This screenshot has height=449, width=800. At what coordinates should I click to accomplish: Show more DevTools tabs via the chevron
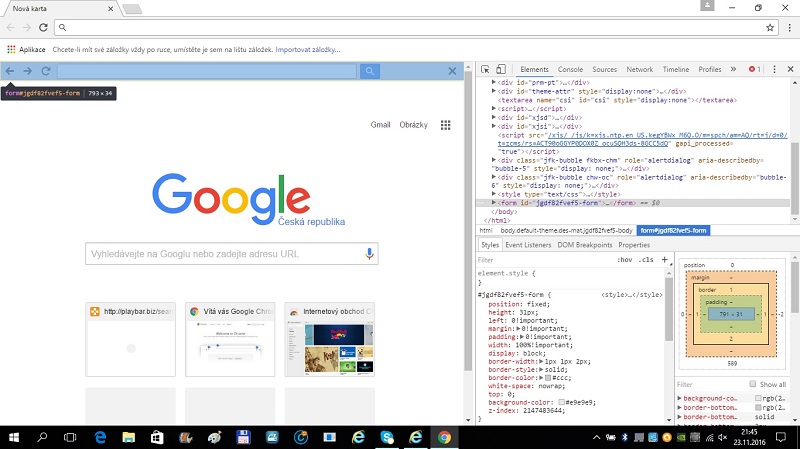pyautogui.click(x=733, y=69)
